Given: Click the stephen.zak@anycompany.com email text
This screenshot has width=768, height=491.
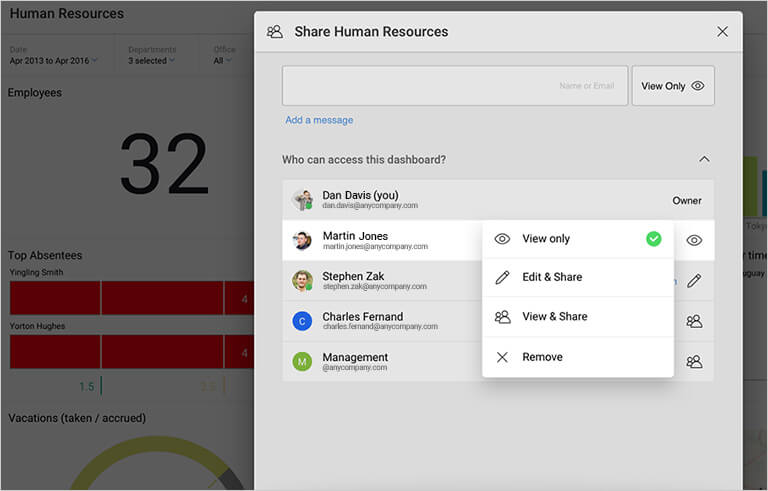Looking at the screenshot, I should click(375, 286).
